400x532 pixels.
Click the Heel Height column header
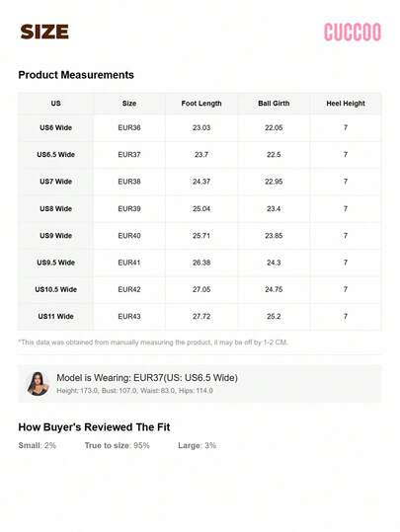click(x=346, y=104)
